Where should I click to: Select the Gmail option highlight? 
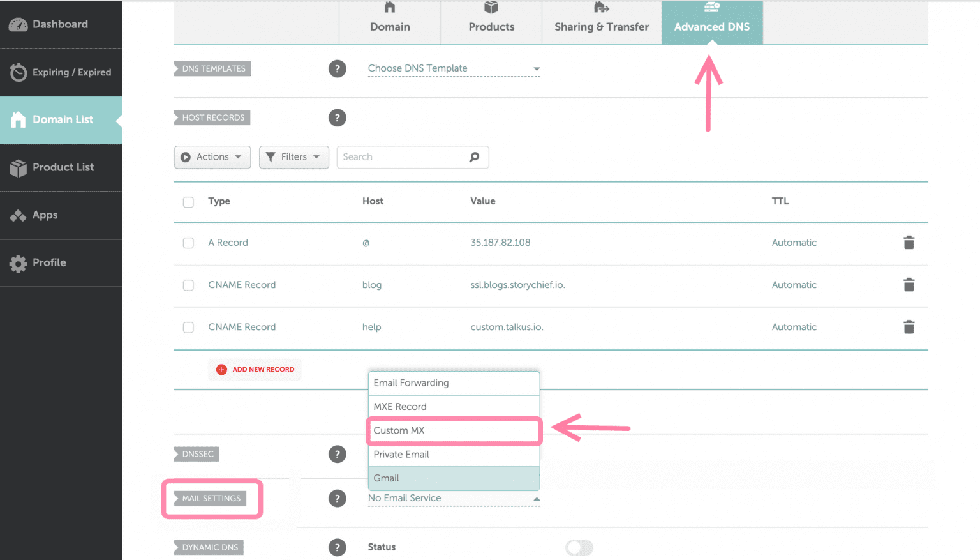point(453,478)
